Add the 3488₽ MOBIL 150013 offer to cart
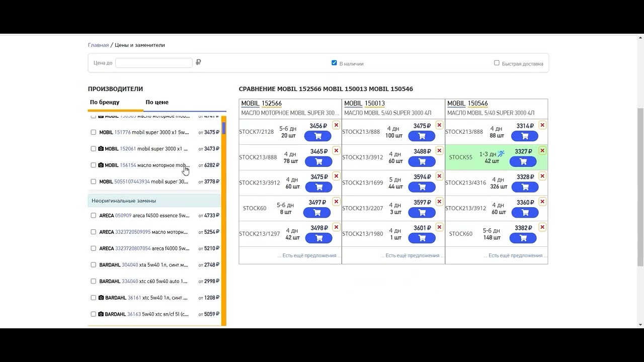Screen dimensions: 644x362 point(422,161)
